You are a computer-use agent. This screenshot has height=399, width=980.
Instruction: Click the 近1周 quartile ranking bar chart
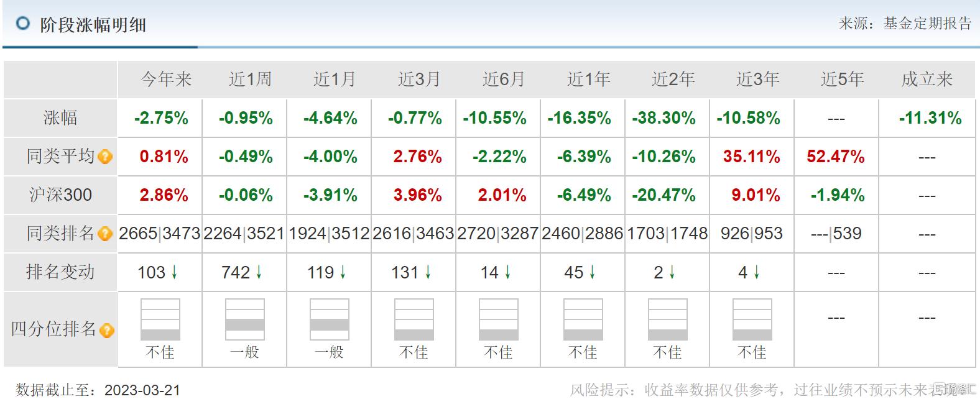pyautogui.click(x=245, y=319)
